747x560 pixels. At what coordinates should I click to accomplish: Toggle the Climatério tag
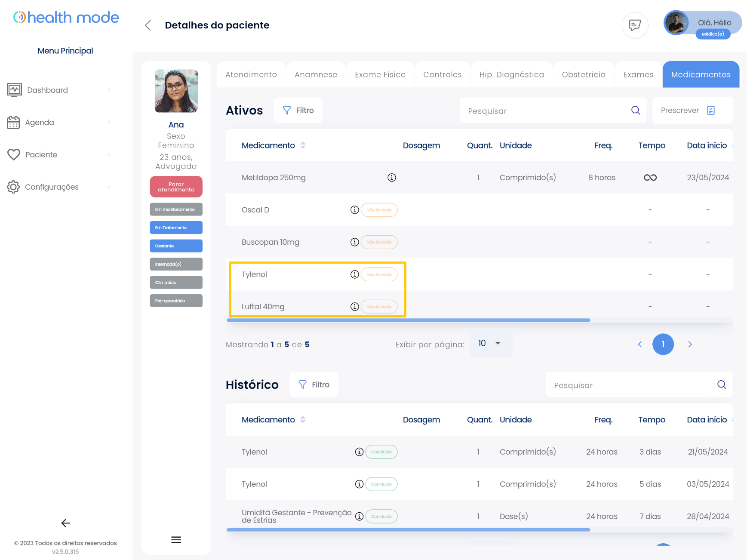176,283
